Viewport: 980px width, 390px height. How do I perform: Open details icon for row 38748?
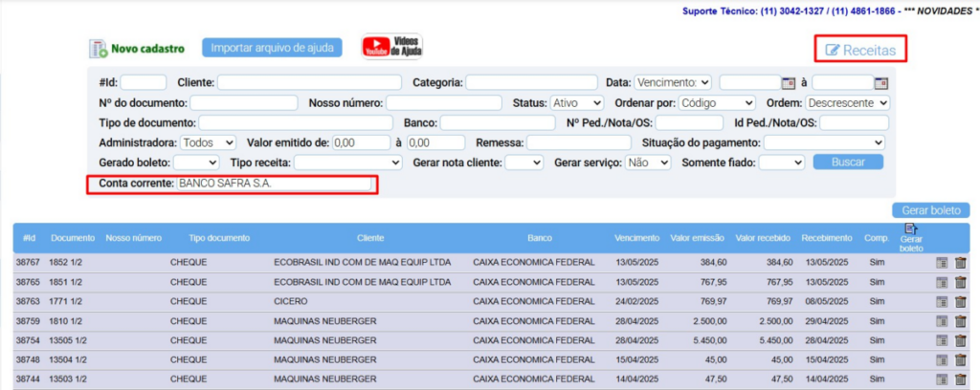pyautogui.click(x=942, y=360)
